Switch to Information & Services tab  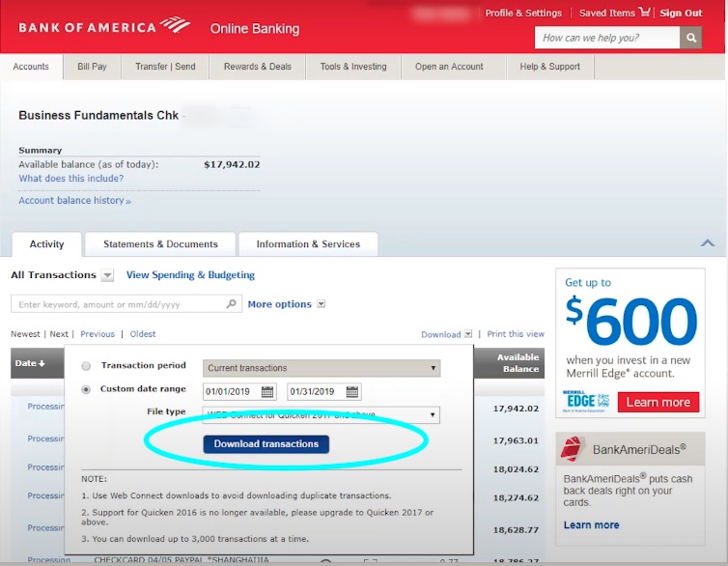point(308,244)
